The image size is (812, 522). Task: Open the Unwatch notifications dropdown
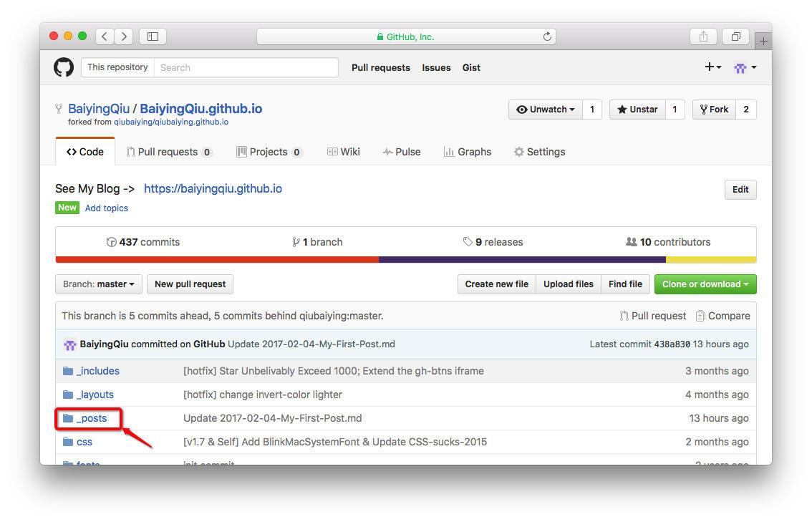point(546,110)
